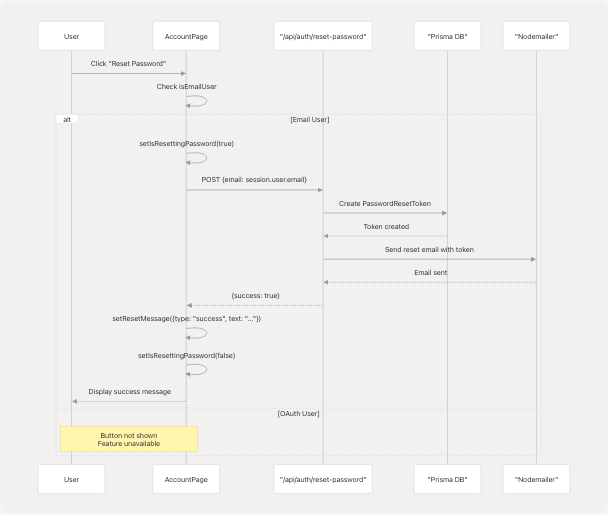Click the bottom "/api/auth/reset-password" participant box

(323, 480)
